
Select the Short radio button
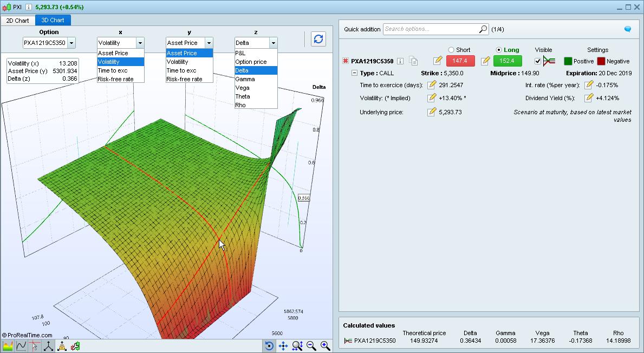pos(451,50)
